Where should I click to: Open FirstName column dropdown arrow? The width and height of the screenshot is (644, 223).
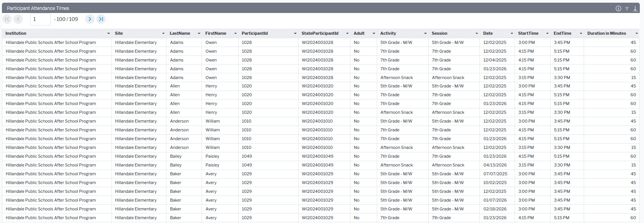[236, 34]
